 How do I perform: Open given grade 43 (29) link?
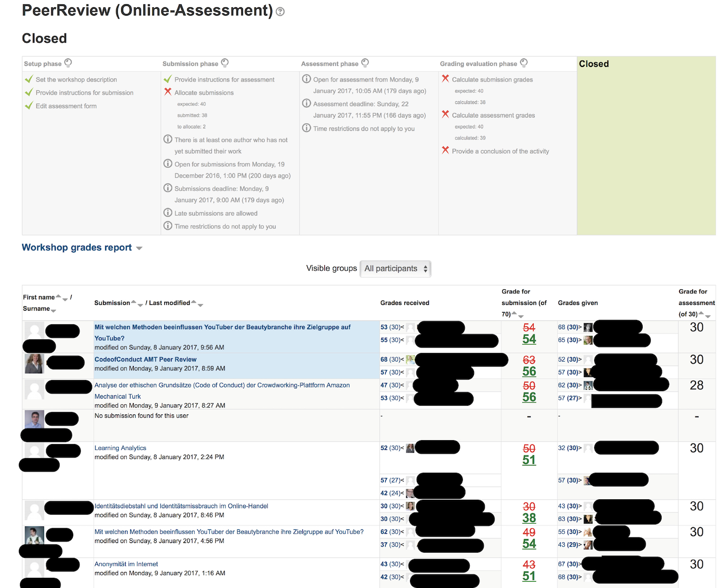pos(569,544)
